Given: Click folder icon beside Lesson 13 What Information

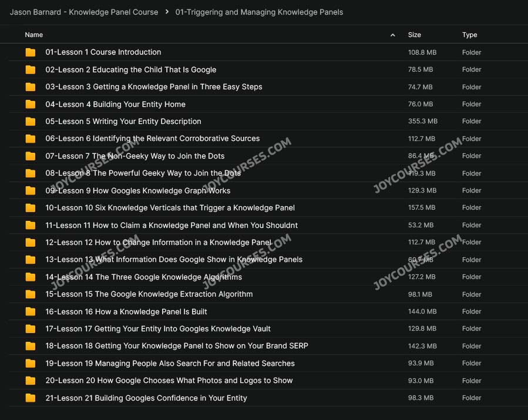Looking at the screenshot, I should click(x=31, y=260).
